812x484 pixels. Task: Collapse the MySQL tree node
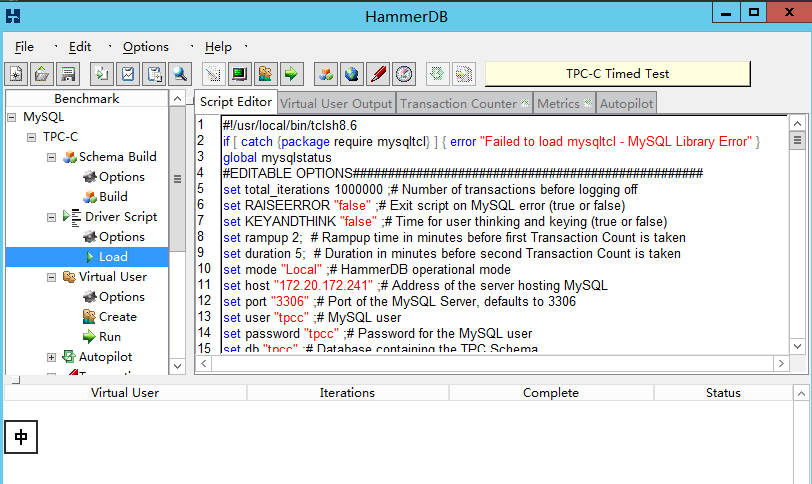click(x=12, y=117)
